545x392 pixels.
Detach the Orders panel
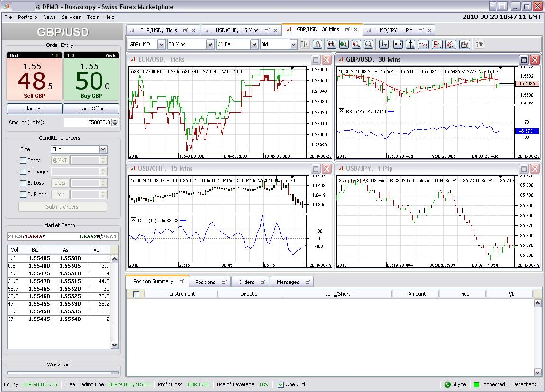pyautogui.click(x=263, y=282)
